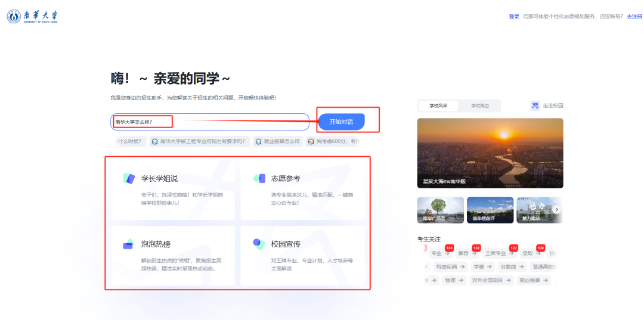Click the 特定疾病 topic tag
Viewport: 644px width, 320px height.
[x=451, y=267]
